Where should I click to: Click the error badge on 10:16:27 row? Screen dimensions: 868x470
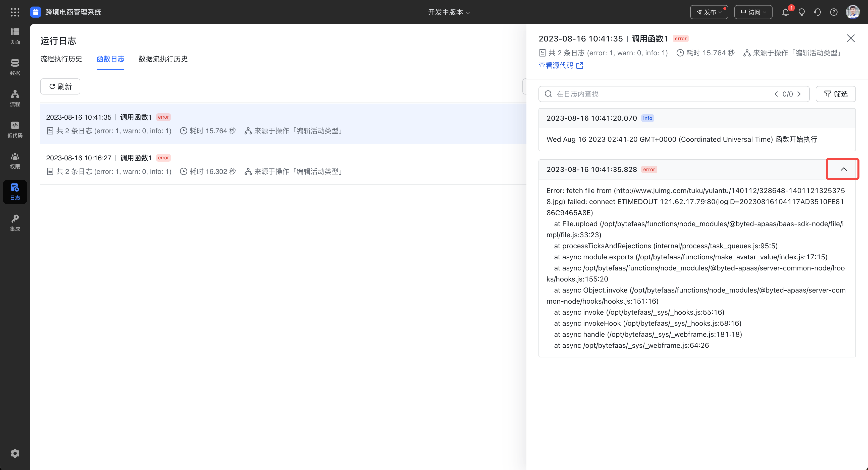pos(164,158)
